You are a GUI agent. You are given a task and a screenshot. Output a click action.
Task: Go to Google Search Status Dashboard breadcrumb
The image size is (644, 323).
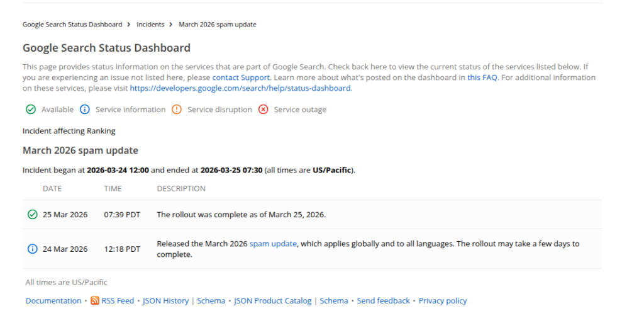pyautogui.click(x=72, y=25)
